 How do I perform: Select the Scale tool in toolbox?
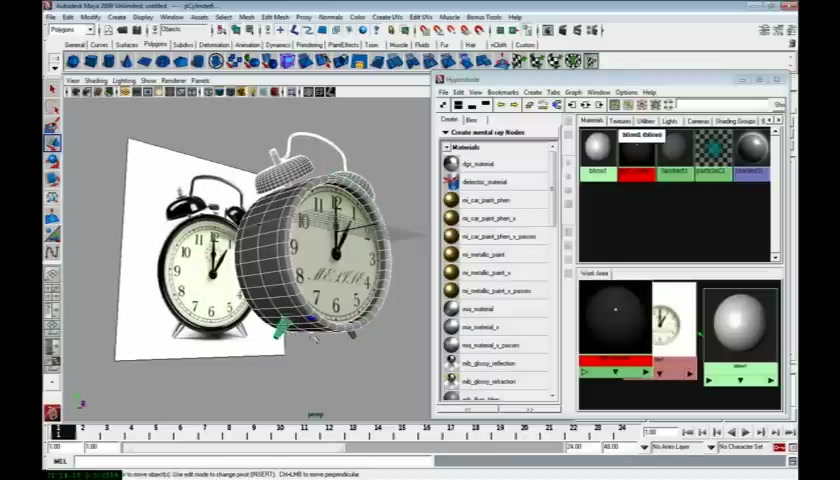[52, 179]
